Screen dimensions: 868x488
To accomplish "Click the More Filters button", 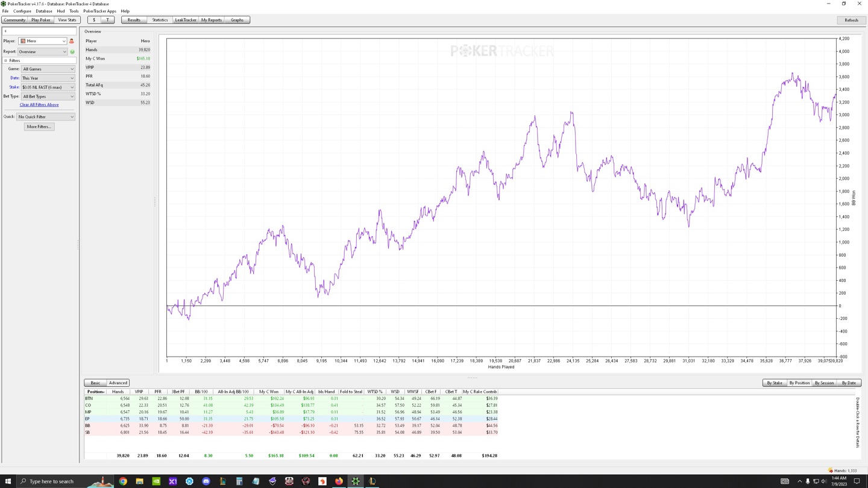I will [x=39, y=127].
